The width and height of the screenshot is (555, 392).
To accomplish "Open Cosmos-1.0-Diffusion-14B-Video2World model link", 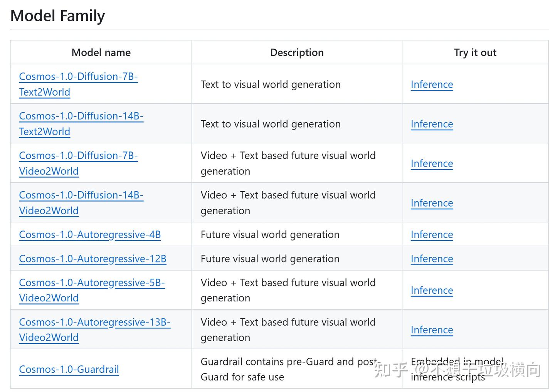I will point(81,195).
